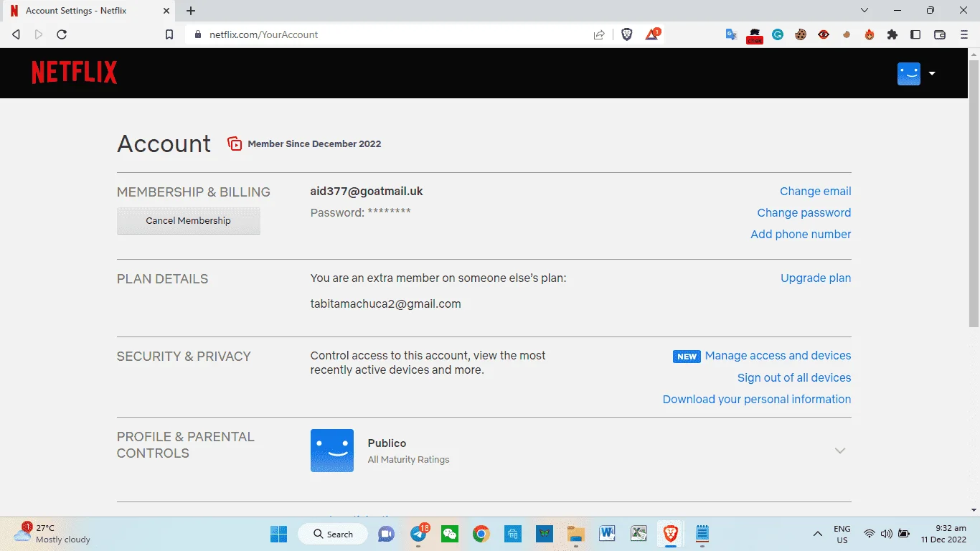Open the Grammarly extension icon
This screenshot has width=980, height=551.
coord(778,34)
